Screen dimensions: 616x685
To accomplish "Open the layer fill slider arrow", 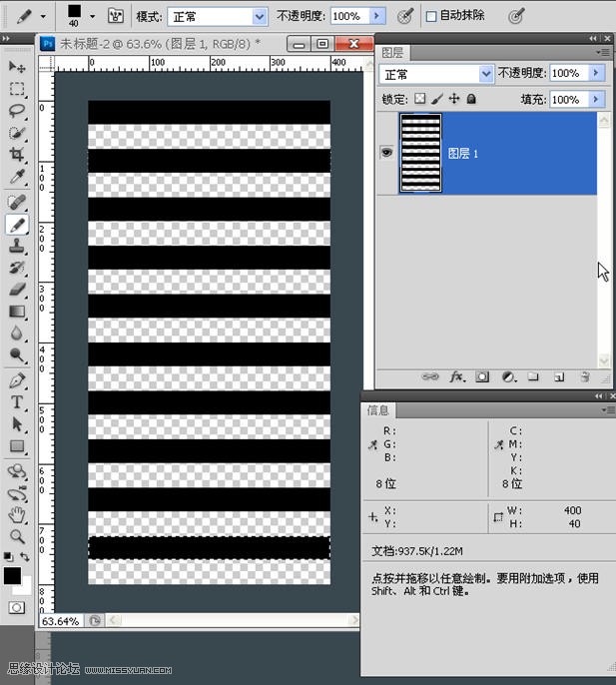I will click(597, 100).
